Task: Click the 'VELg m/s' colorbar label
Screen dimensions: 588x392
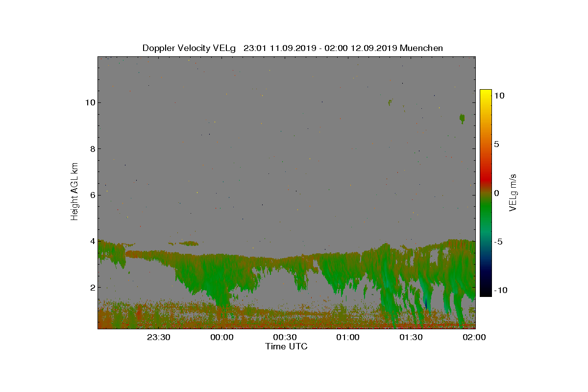Action: tap(514, 193)
